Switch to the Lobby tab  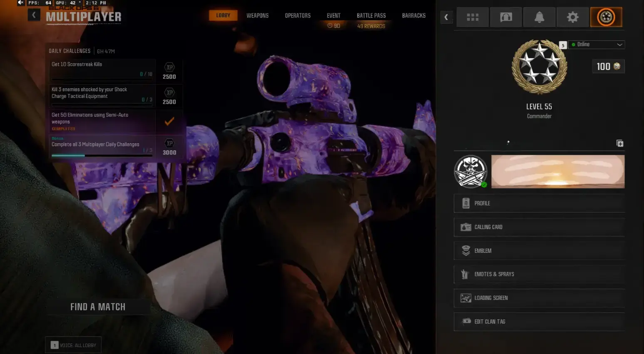click(x=223, y=15)
